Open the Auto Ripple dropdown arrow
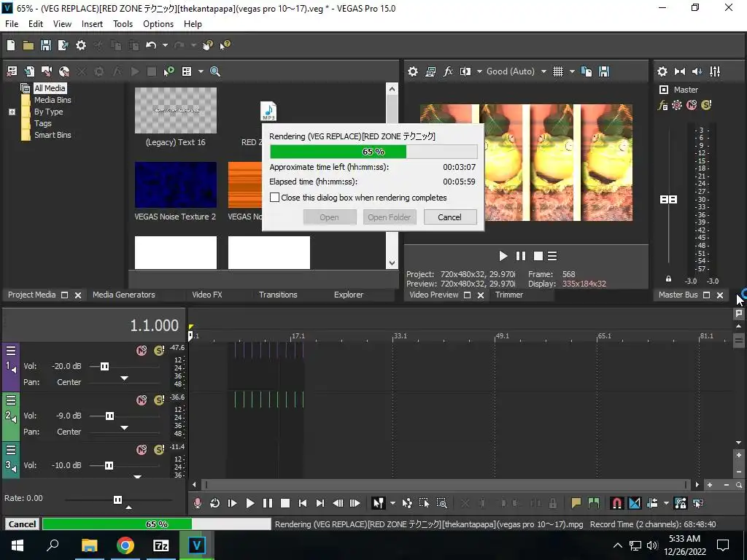Viewport: 747px width, 560px height. pyautogui.click(x=666, y=503)
